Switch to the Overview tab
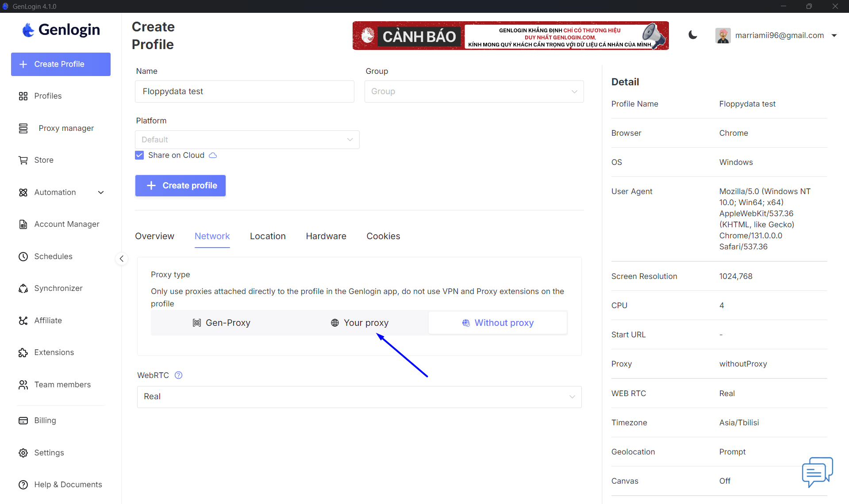 (x=154, y=236)
